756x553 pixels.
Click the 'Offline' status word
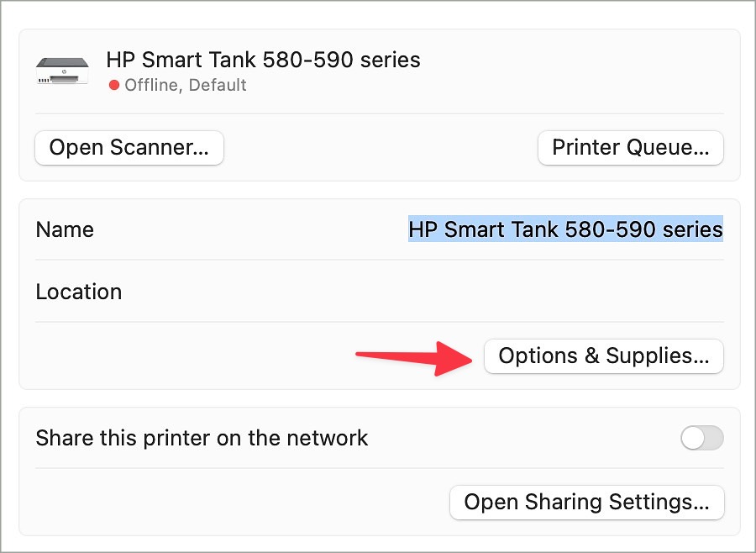(x=153, y=86)
